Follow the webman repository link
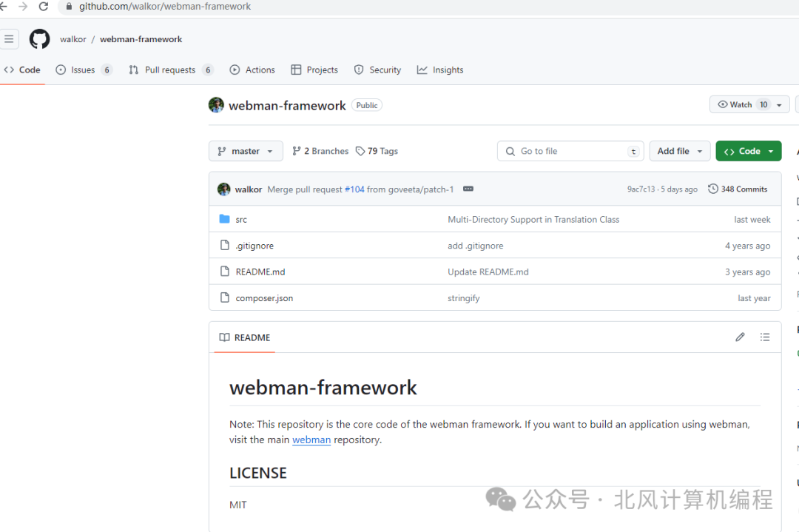Screen dimensions: 799x532 point(311,440)
